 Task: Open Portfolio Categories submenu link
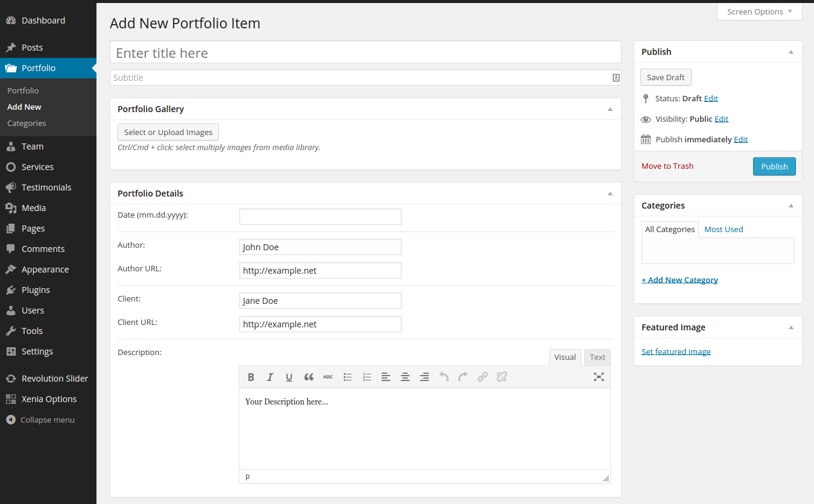click(x=27, y=123)
